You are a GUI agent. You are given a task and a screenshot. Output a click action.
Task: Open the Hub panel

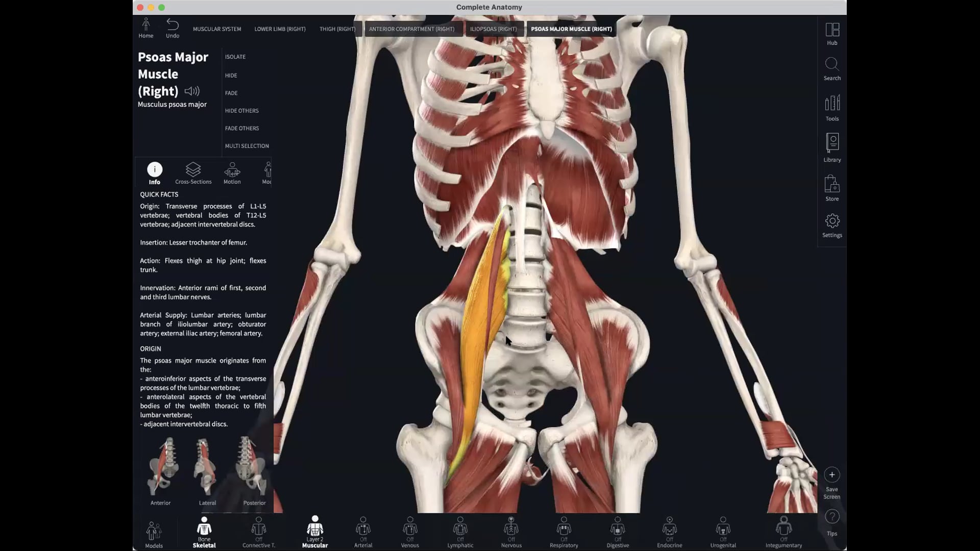[x=832, y=32]
